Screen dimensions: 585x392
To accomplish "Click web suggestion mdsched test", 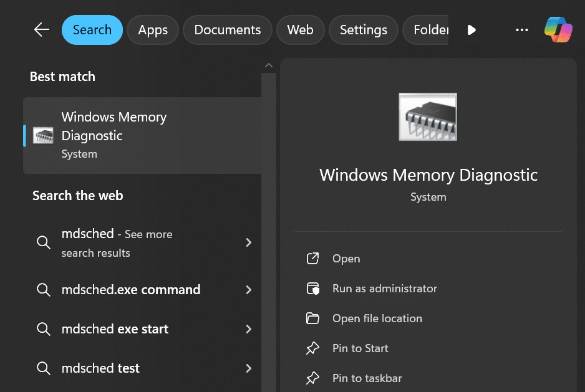I will (142, 368).
